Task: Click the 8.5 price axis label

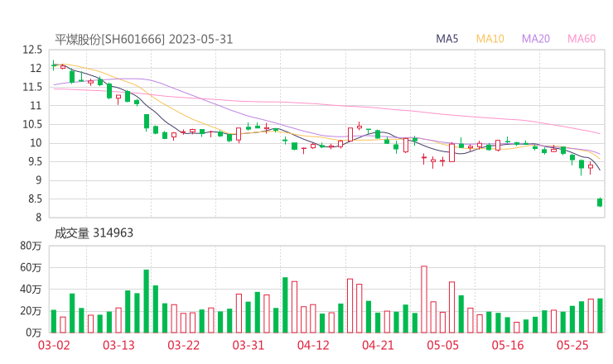Action: [x=35, y=199]
